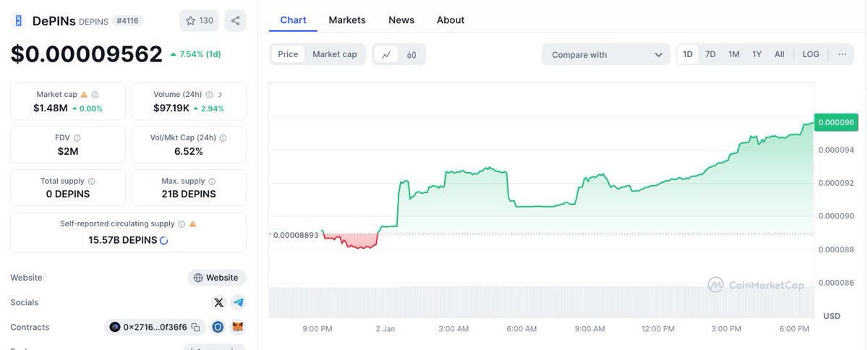Open the Total supply info icon

(x=91, y=182)
